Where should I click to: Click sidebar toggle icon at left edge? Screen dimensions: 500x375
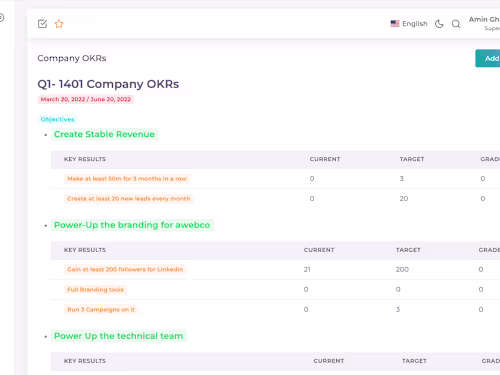(2, 17)
